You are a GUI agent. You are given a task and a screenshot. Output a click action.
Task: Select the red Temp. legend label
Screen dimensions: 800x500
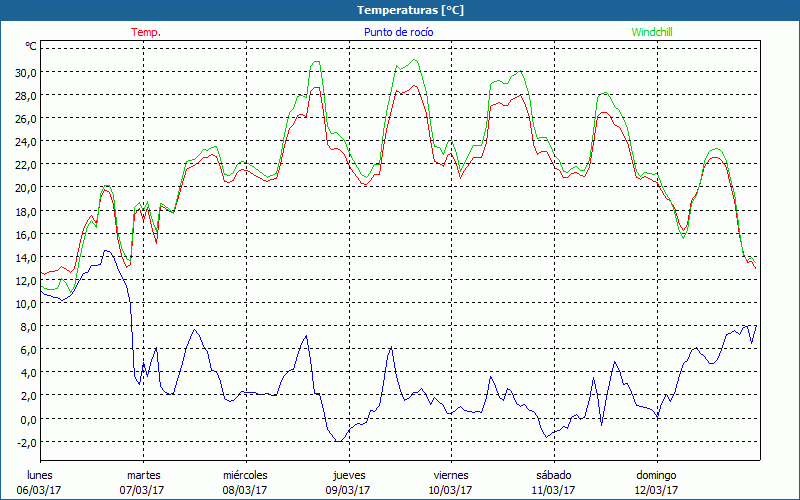coord(146,32)
